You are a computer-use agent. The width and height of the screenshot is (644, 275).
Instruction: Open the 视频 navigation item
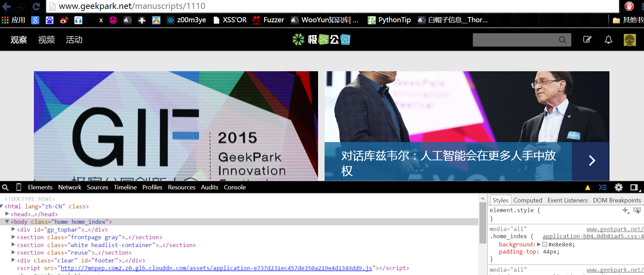[x=47, y=40]
